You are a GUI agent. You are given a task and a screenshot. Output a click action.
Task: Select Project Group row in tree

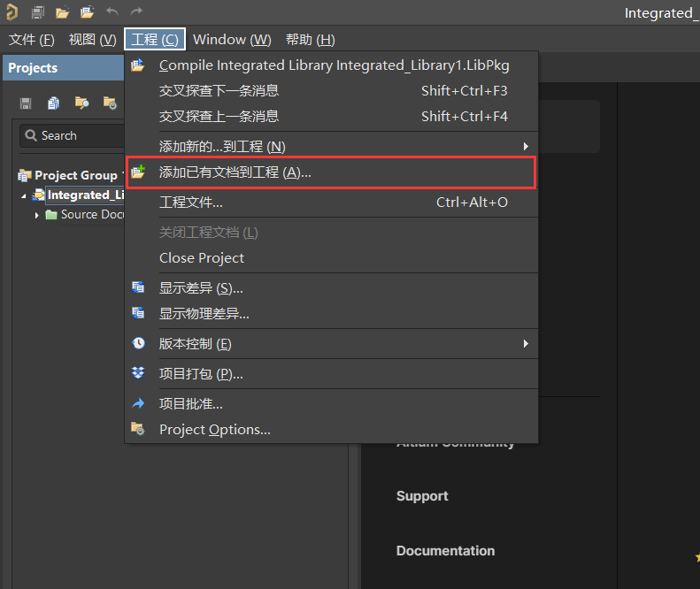click(x=71, y=175)
